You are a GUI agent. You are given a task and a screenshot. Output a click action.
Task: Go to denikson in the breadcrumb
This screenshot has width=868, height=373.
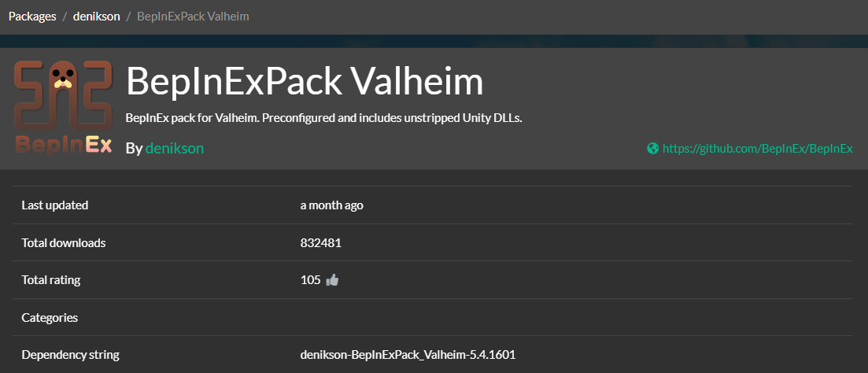tap(97, 16)
